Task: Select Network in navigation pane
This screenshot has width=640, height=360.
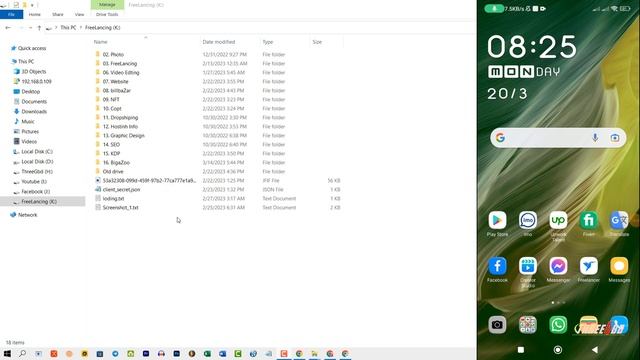Action: point(27,215)
